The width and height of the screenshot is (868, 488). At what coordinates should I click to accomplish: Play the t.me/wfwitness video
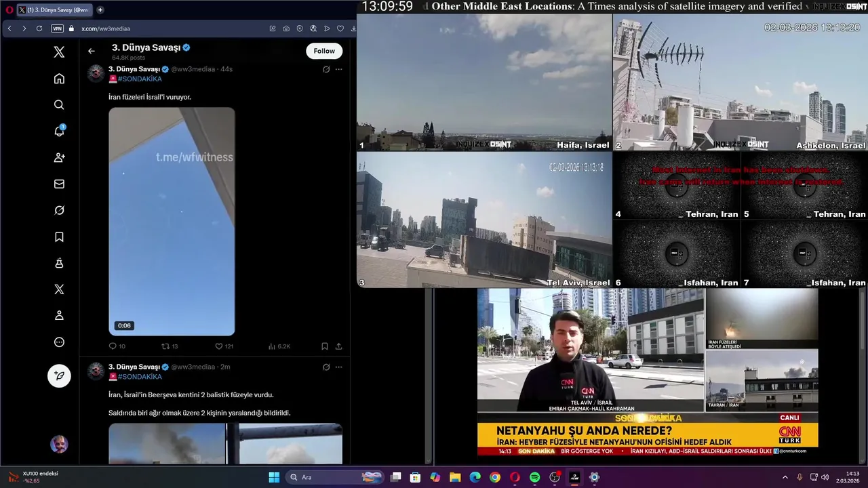point(172,222)
